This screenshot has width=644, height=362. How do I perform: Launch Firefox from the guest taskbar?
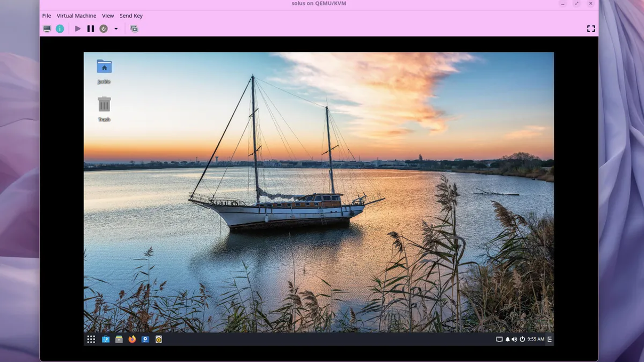(132, 339)
